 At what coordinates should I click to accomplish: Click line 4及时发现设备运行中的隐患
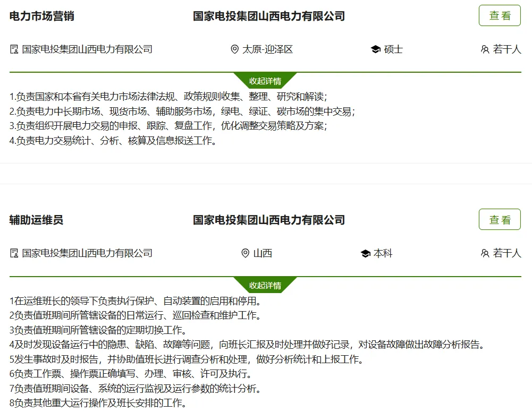(247, 345)
